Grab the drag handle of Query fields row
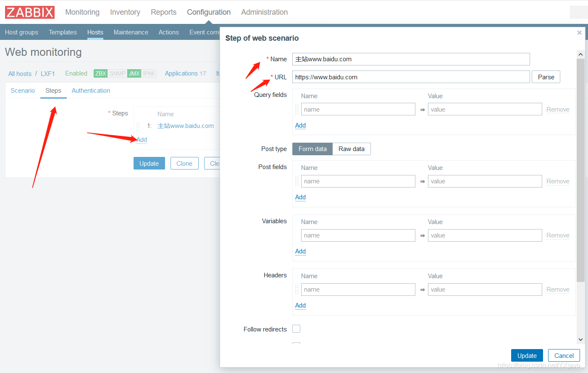The image size is (588, 373). (x=297, y=110)
